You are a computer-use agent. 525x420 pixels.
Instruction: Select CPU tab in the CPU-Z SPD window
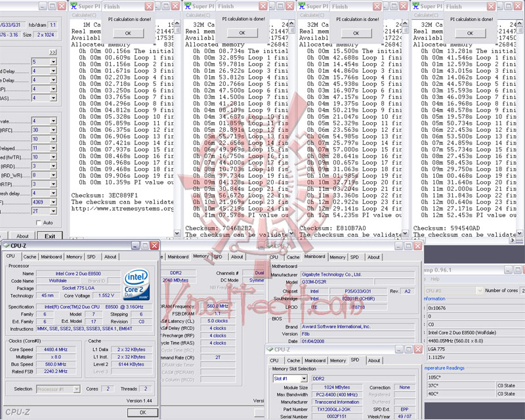click(x=274, y=361)
